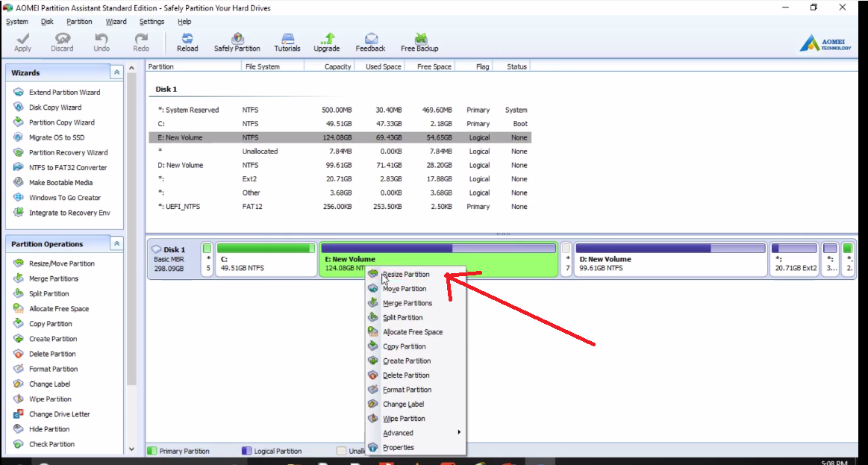Choose Delete Partition in context menu
Screen dimensions: 868x465
(x=416, y=375)
